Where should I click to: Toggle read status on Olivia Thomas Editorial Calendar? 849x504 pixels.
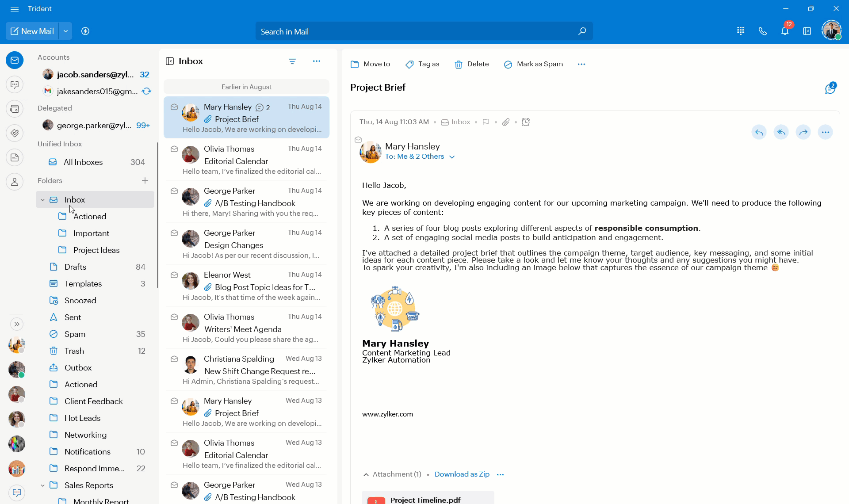[x=174, y=149]
